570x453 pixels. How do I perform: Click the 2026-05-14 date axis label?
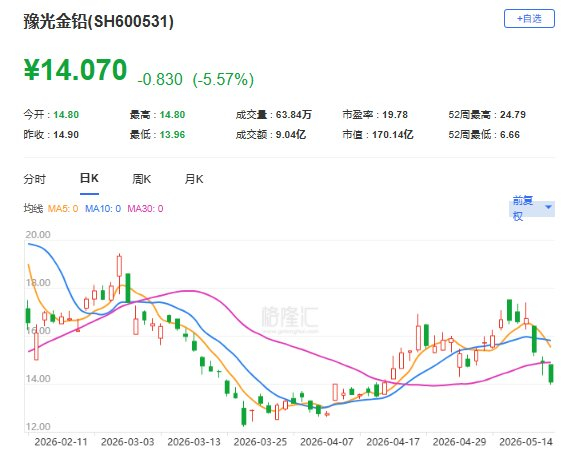click(x=526, y=442)
